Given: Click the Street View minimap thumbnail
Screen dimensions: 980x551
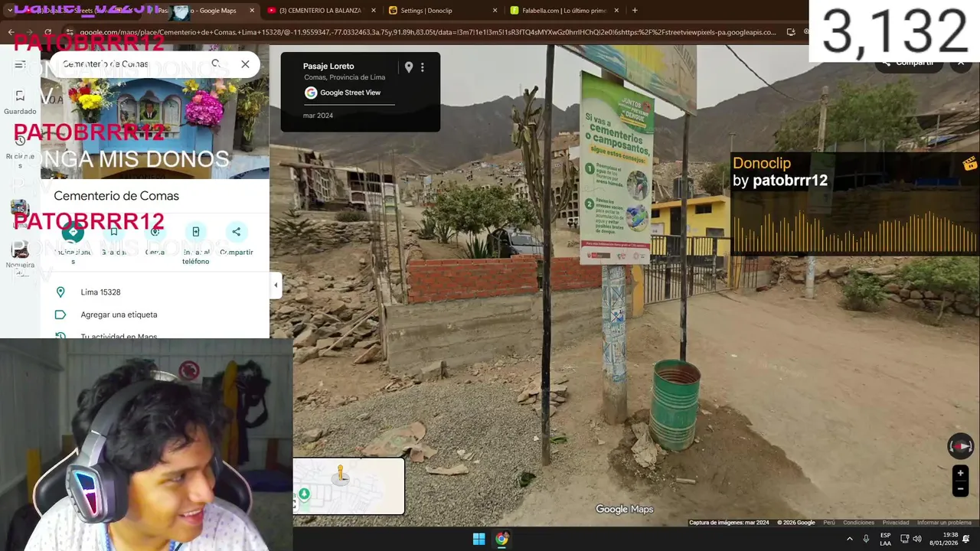Looking at the screenshot, I should 348,487.
